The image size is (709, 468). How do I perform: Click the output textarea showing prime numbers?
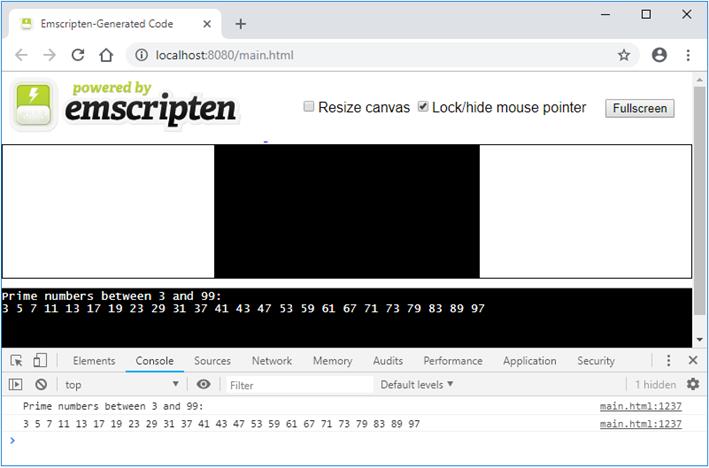tap(347, 318)
